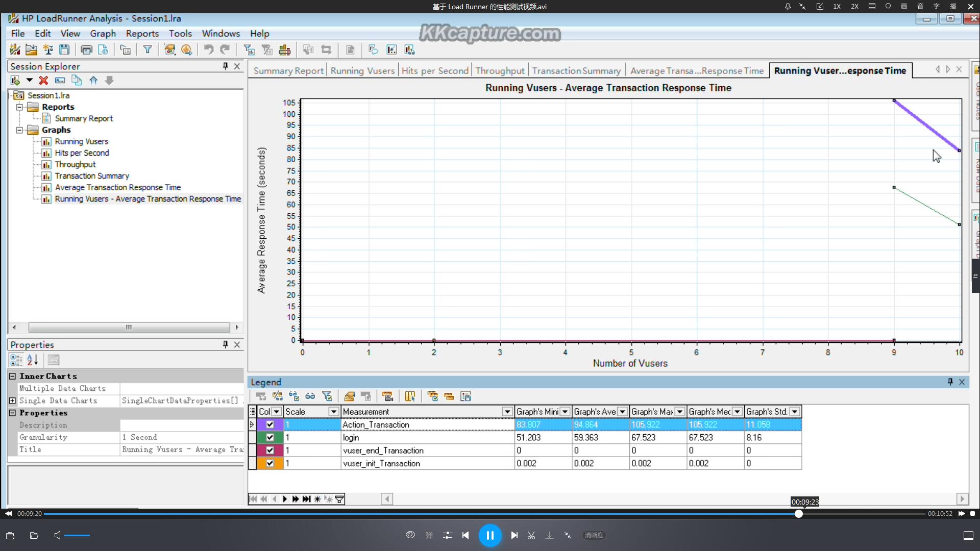Click the merge graphs bar chart icon
Viewport: 980px width, 551px height.
tap(285, 49)
